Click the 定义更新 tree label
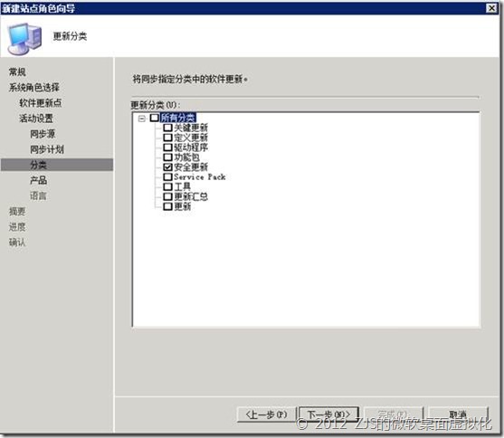Image resolution: width=504 pixels, height=438 pixels. 191,138
